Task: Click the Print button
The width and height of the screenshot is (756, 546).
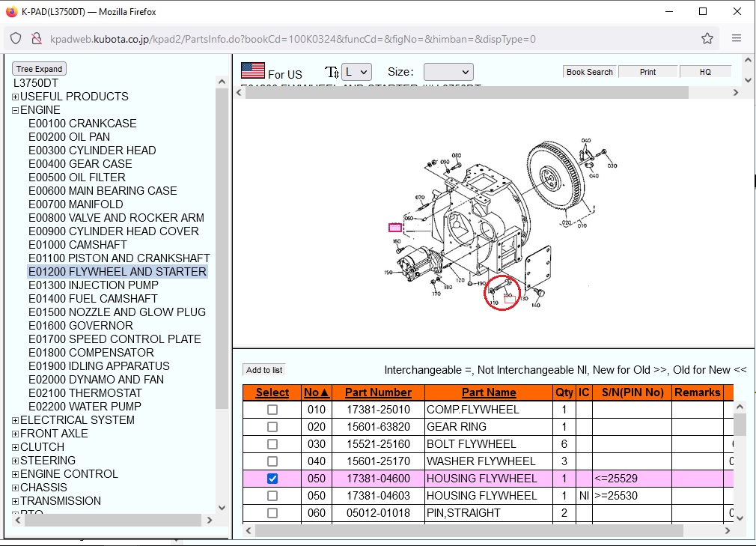Action: [x=647, y=72]
